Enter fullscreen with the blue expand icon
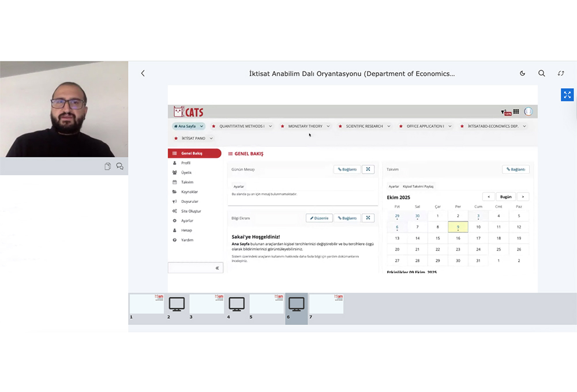 [x=567, y=95]
